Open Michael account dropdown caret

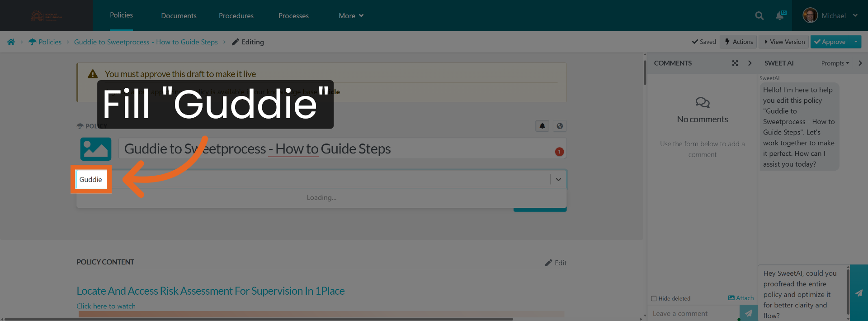pos(855,15)
